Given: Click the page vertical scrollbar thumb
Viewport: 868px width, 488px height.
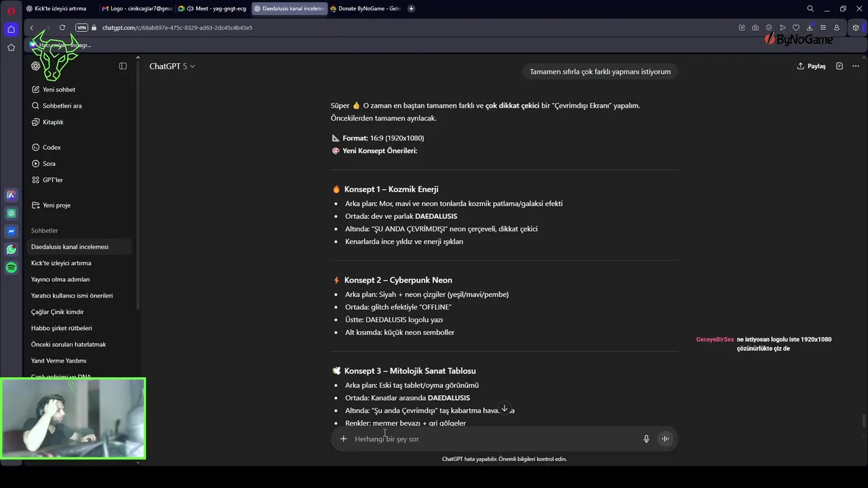Looking at the screenshot, I should coord(864,421).
